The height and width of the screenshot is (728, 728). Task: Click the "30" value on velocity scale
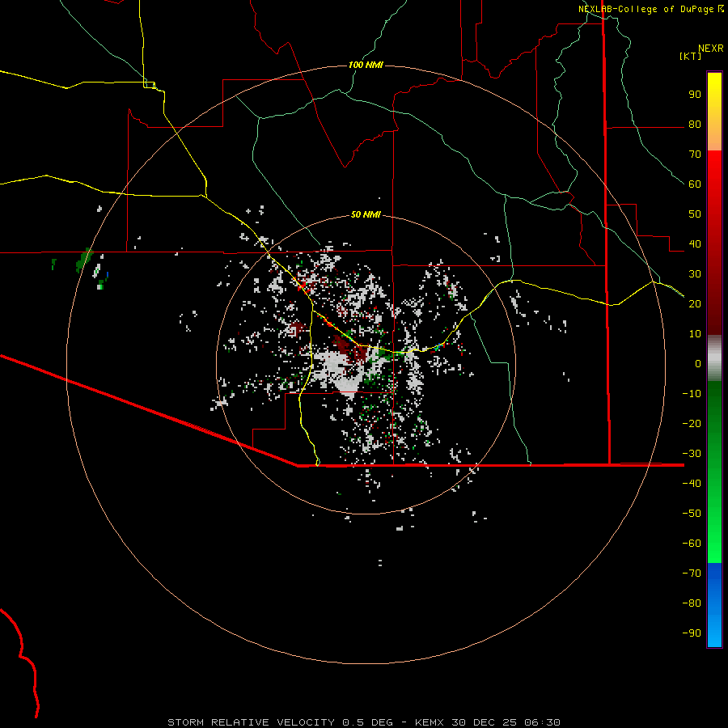tap(695, 274)
